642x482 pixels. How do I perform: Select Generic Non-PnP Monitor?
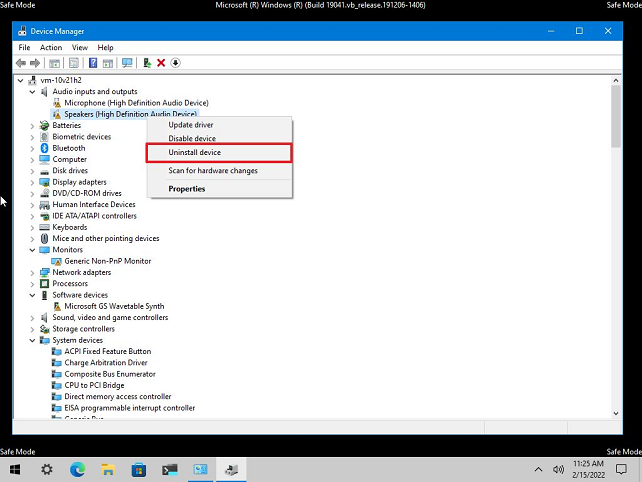108,261
